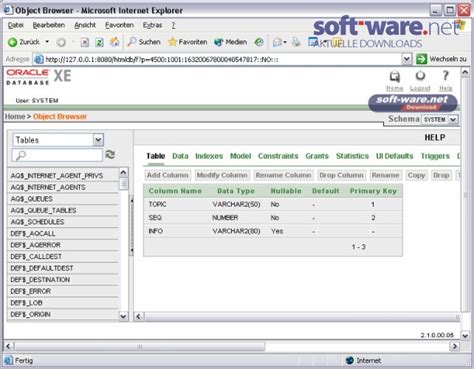The width and height of the screenshot is (474, 369).
Task: Click the Home breadcrumb link
Action: 15,117
